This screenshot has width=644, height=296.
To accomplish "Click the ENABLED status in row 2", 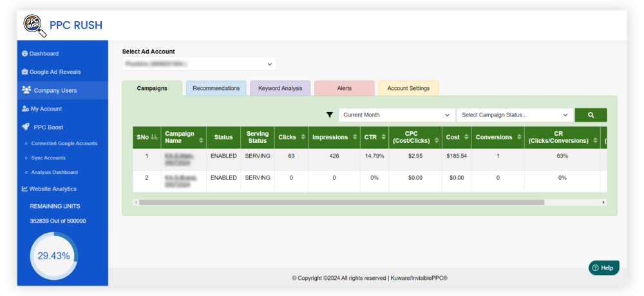I will pos(223,178).
